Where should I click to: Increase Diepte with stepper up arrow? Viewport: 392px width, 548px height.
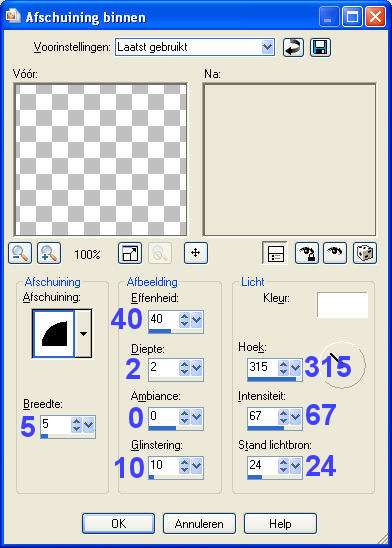[x=184, y=364]
